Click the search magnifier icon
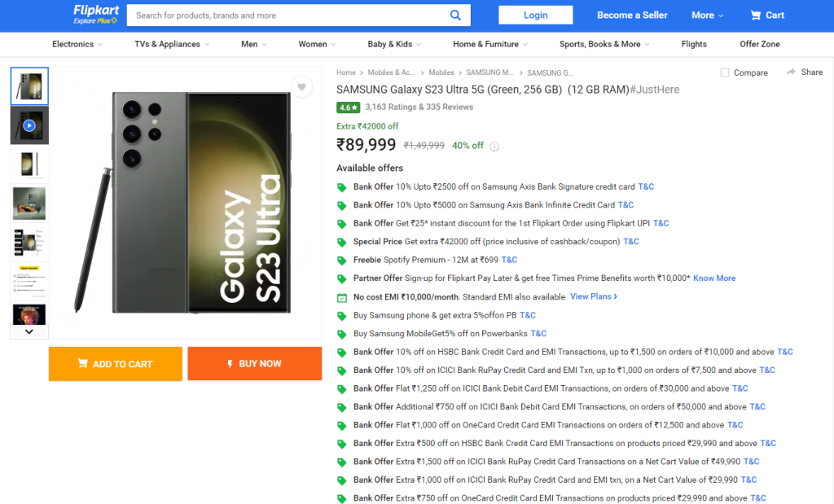Screen dimensions: 834x504 tap(455, 15)
